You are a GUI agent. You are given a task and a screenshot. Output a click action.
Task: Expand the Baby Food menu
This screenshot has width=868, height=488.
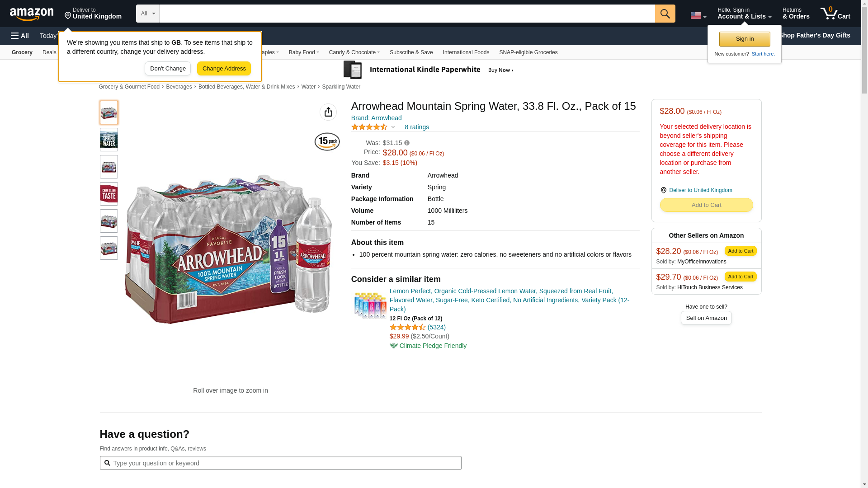(x=304, y=52)
